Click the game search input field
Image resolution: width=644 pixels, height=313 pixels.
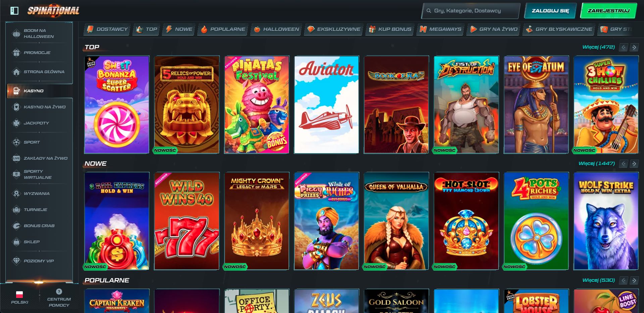pos(470,10)
